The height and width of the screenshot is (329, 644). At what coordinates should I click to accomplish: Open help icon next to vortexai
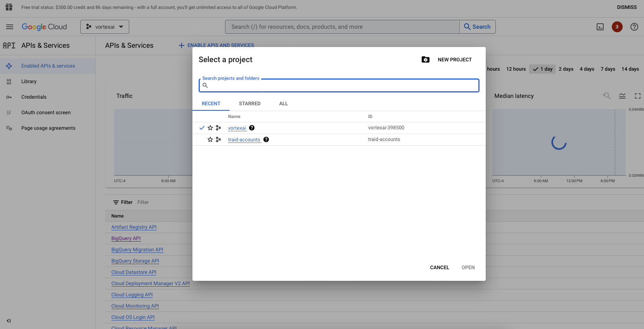[252, 128]
